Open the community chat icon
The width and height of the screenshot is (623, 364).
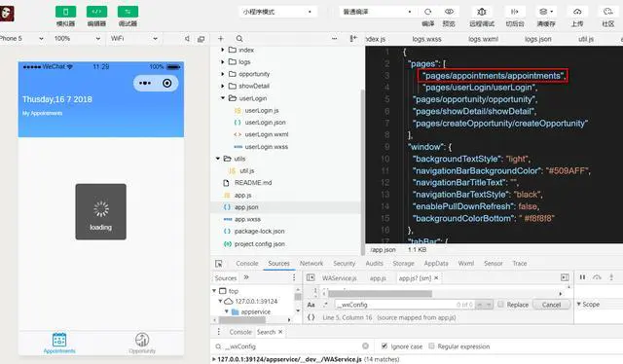(607, 12)
